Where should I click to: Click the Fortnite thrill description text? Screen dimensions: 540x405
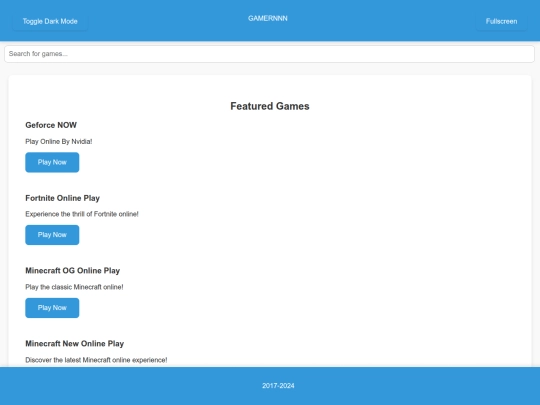tap(82, 214)
